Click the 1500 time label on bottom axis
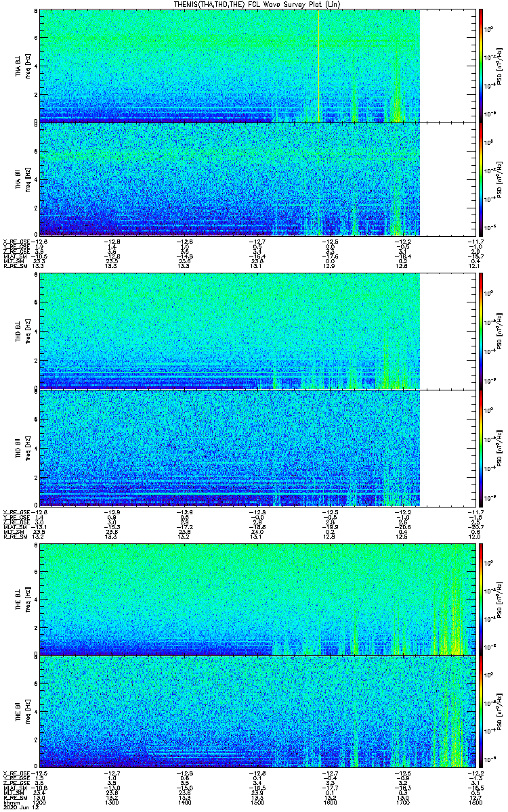The width and height of the screenshot is (508, 812). click(x=257, y=803)
